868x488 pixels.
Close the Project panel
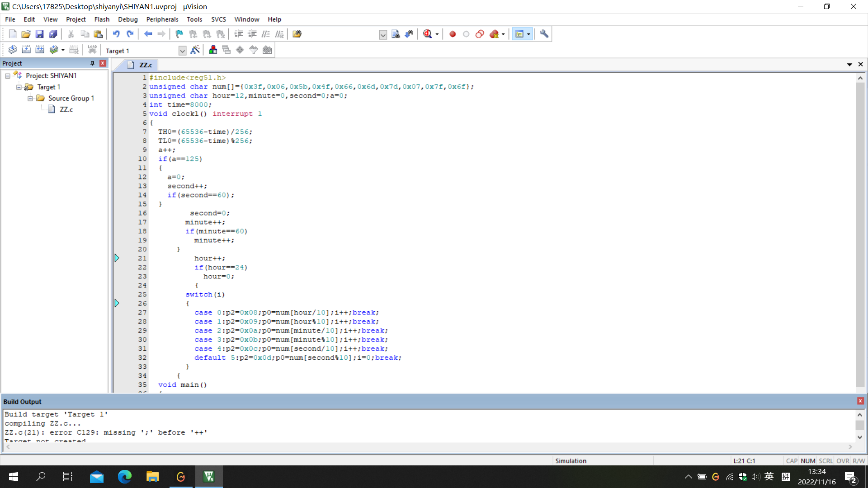pyautogui.click(x=103, y=63)
